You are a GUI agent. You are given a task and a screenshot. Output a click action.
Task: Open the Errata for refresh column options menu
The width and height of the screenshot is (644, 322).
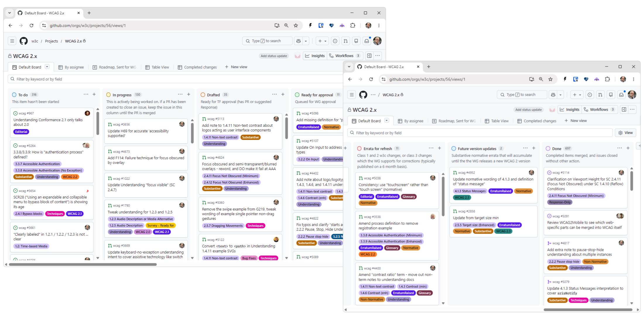point(431,148)
